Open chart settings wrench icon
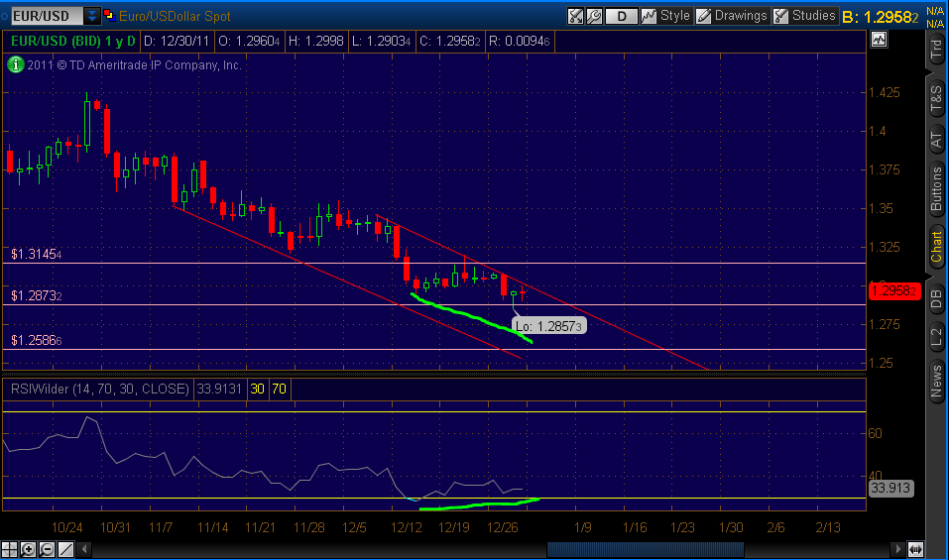Image resolution: width=949 pixels, height=560 pixels. tap(594, 16)
